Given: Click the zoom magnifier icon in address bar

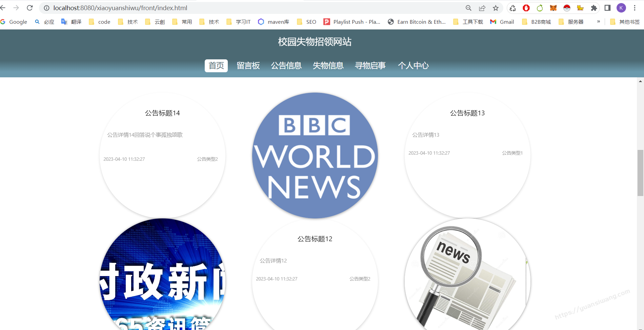Looking at the screenshot, I should pos(468,8).
